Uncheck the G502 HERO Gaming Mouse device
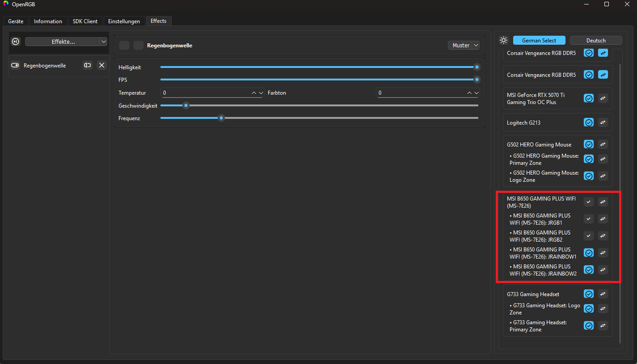The height and width of the screenshot is (364, 637). click(589, 144)
